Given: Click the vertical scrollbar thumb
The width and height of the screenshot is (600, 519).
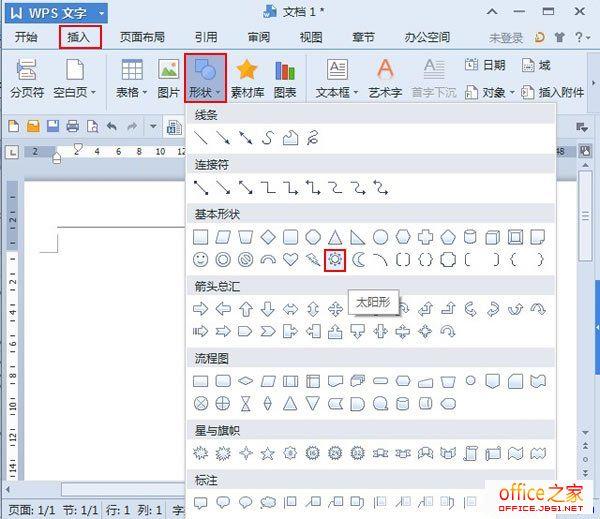Looking at the screenshot, I should pyautogui.click(x=585, y=216).
